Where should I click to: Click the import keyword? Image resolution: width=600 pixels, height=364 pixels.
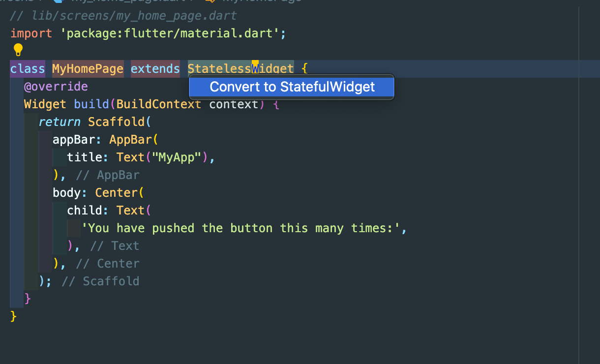coord(31,33)
